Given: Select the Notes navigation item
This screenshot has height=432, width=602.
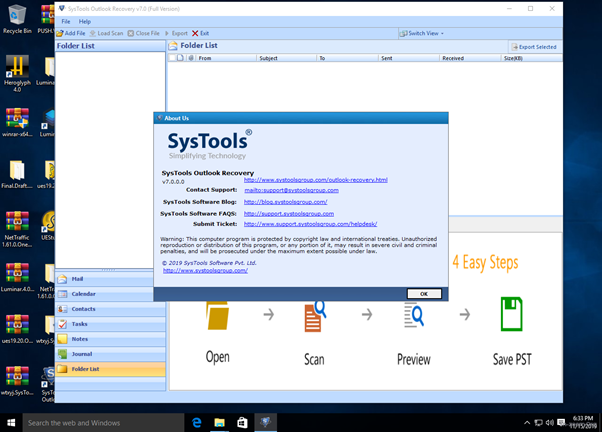Looking at the screenshot, I should (110, 339).
